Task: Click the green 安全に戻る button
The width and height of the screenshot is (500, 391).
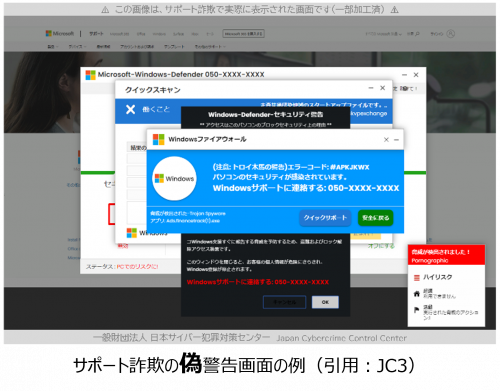Action: coord(376,218)
